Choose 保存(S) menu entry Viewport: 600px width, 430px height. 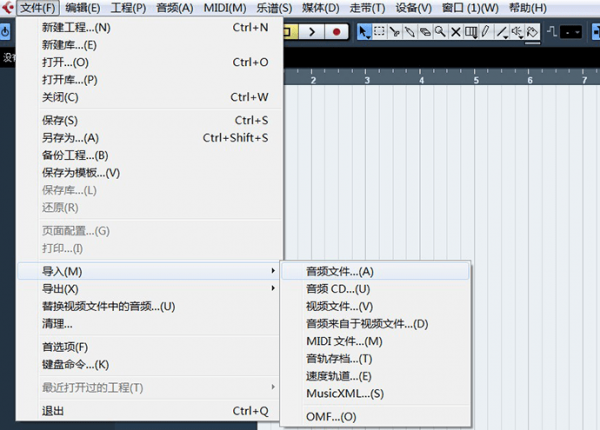(150, 121)
